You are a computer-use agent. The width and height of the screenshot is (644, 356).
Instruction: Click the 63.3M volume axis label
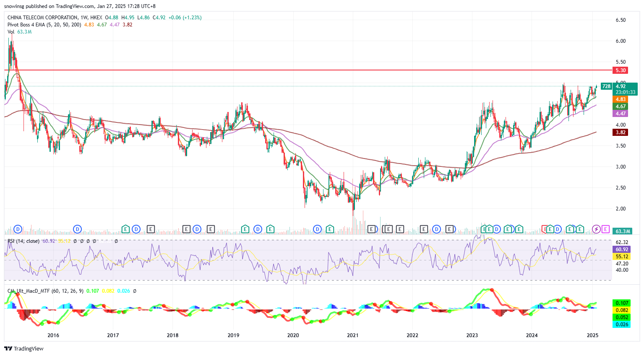[x=623, y=231]
